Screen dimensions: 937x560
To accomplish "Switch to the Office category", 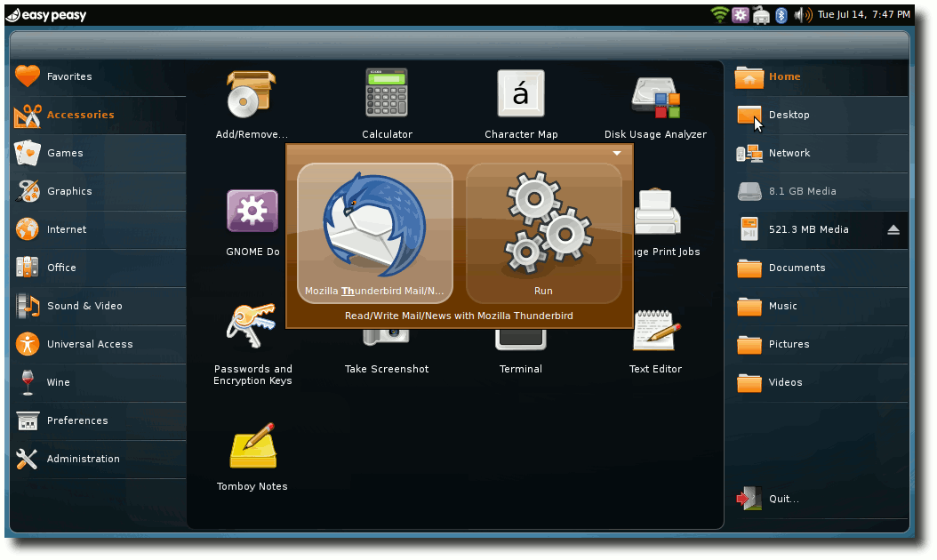I will tap(99, 268).
